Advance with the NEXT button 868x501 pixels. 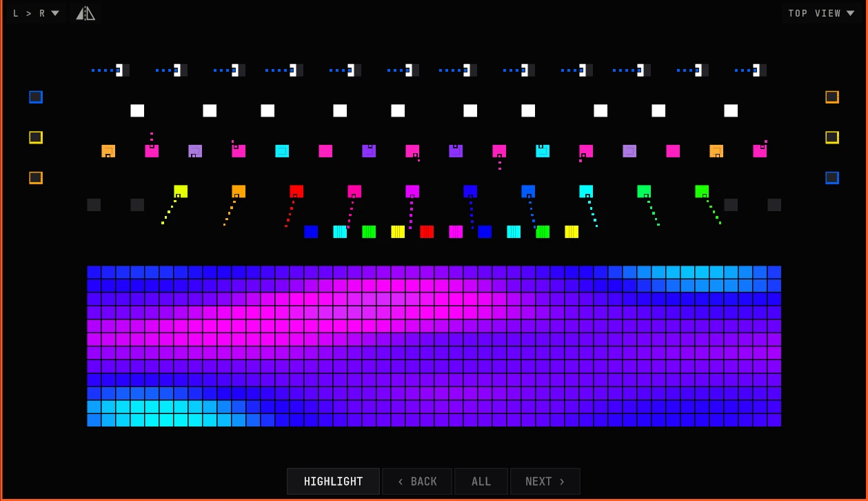[545, 482]
